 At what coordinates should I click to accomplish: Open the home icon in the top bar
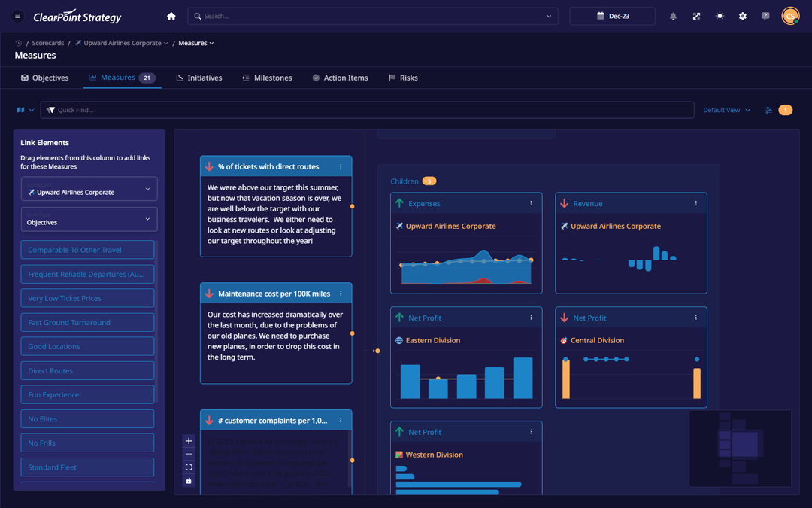pyautogui.click(x=171, y=15)
